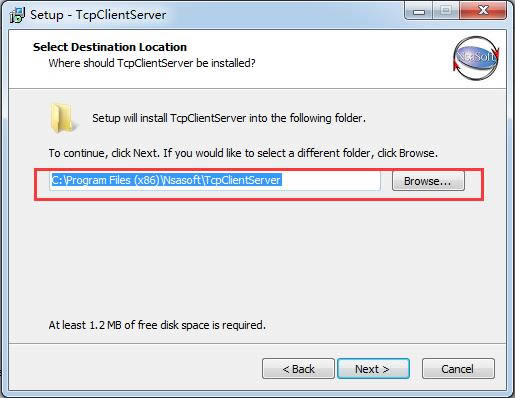
Task: Click the "Where should TcpClientServer be installed?" subtitle
Action: [x=152, y=63]
